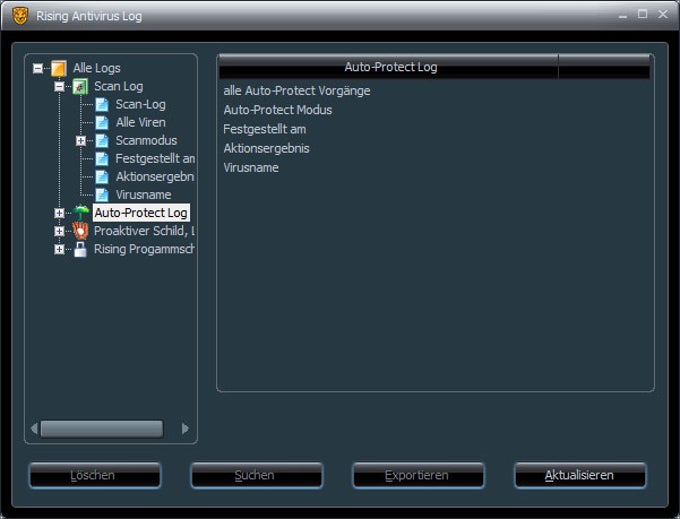Click the document icon beside Virusname in tree
The width and height of the screenshot is (680, 519).
pos(101,195)
